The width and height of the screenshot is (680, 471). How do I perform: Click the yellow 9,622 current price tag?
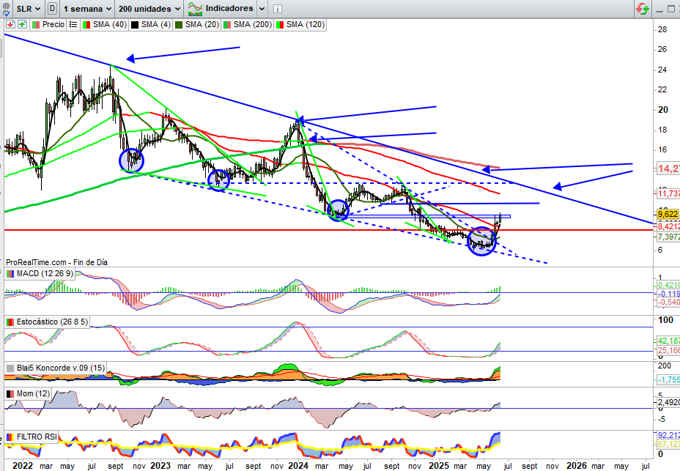pos(668,214)
